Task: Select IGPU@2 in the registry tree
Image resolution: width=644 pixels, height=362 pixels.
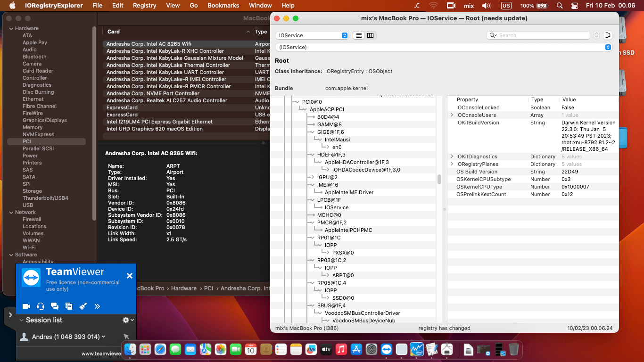Action: [327, 177]
